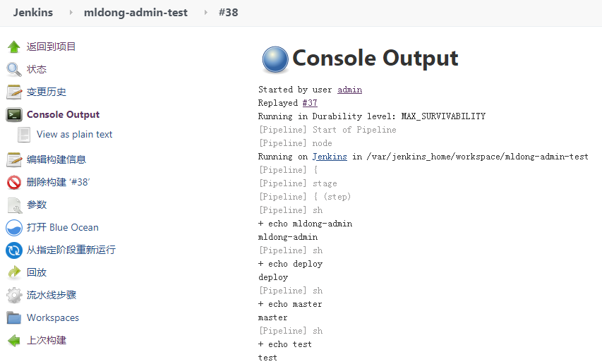602x364 pixels.
Task: Click the Console Output terminal icon
Action: pos(13,114)
